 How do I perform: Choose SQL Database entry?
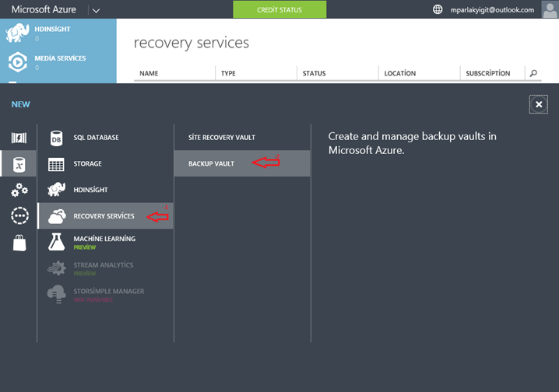coord(106,138)
